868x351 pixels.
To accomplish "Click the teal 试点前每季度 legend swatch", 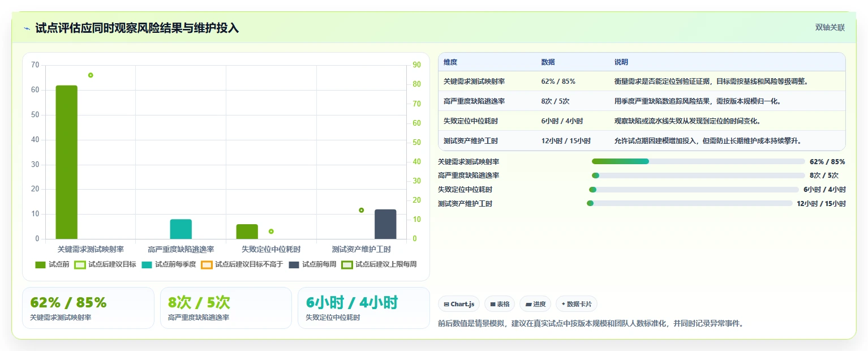I will coord(147,264).
